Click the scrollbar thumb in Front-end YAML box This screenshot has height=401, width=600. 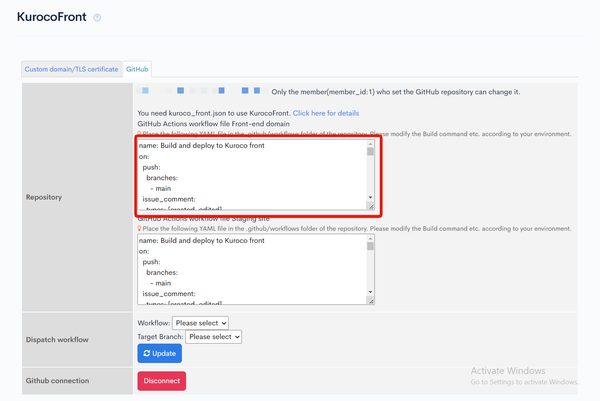(370, 152)
